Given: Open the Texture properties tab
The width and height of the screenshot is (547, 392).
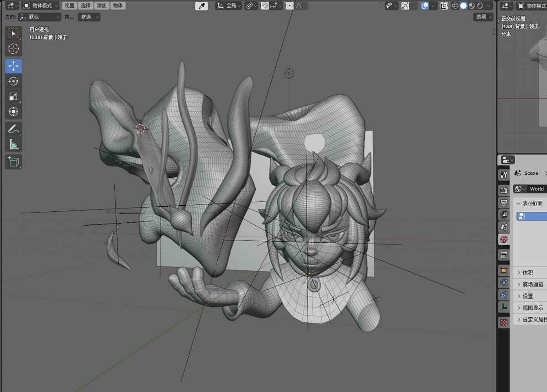Looking at the screenshot, I should pyautogui.click(x=504, y=322).
